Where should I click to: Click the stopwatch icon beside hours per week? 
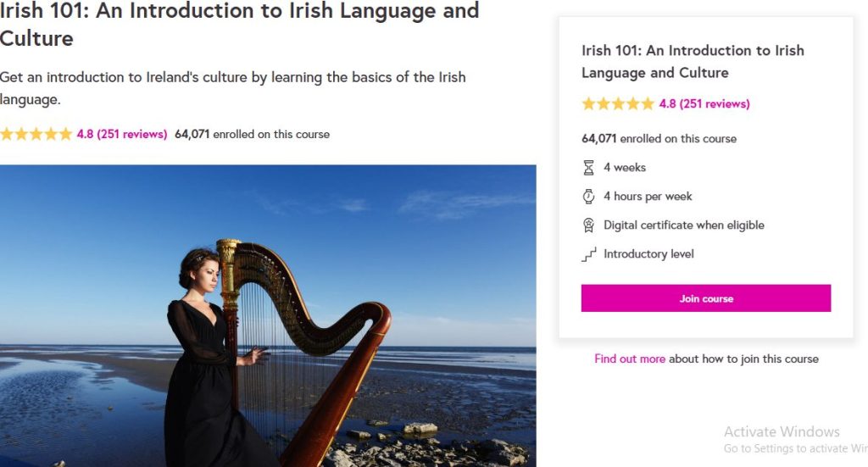(x=588, y=197)
